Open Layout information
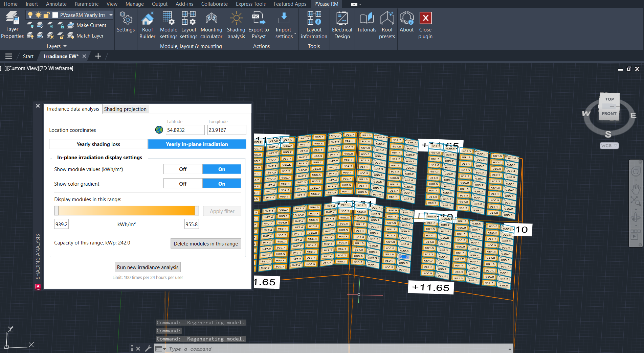The image size is (644, 353). [x=314, y=25]
